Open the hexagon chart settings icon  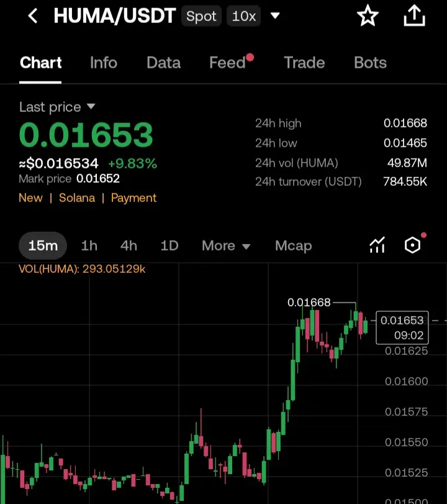pyautogui.click(x=413, y=245)
